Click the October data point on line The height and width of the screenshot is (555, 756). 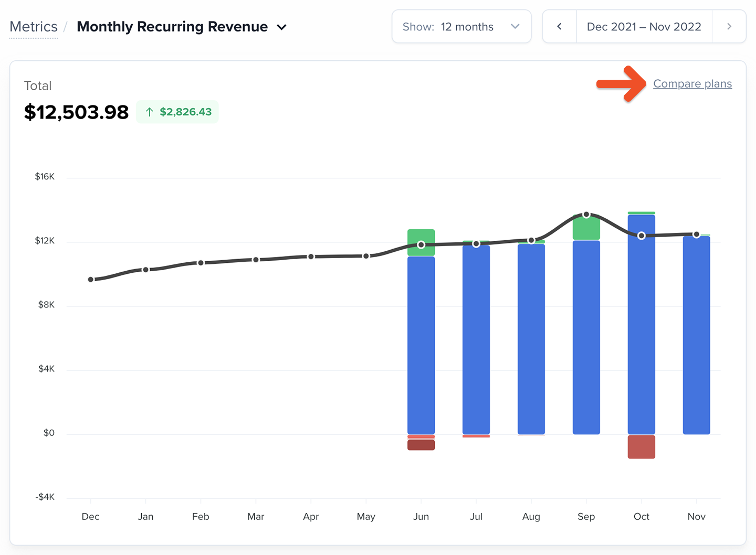(642, 236)
